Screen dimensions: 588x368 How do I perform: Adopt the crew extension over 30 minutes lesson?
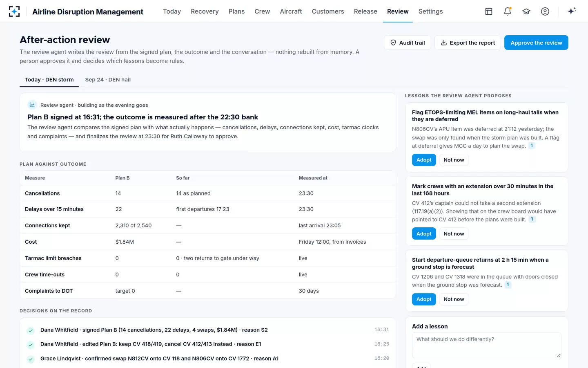[424, 233]
